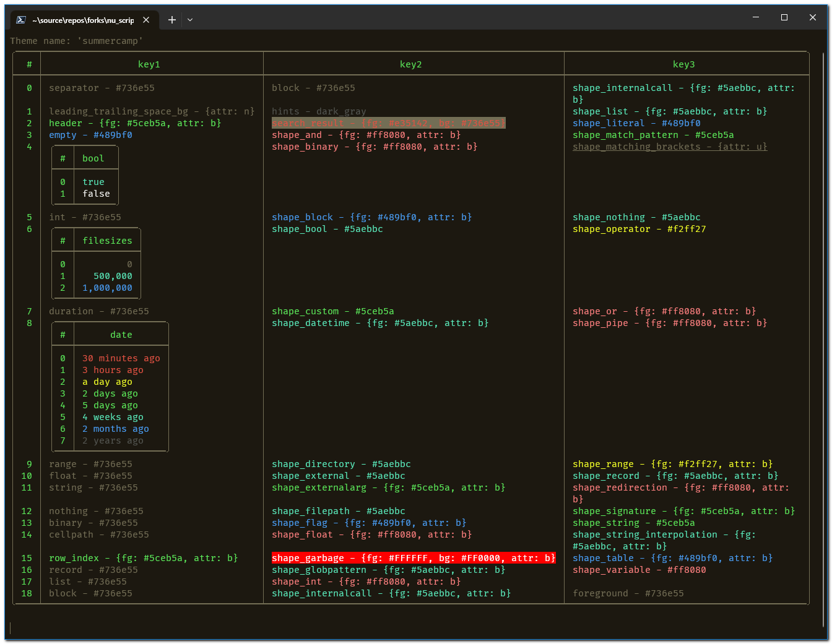Select the ~\source\repos\forks\nu_scrip tab

click(83, 20)
